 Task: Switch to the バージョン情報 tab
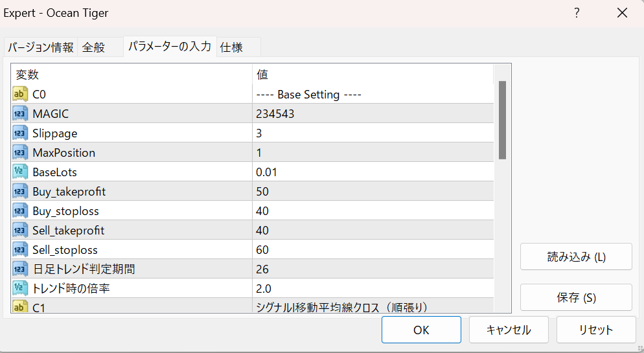[41, 47]
